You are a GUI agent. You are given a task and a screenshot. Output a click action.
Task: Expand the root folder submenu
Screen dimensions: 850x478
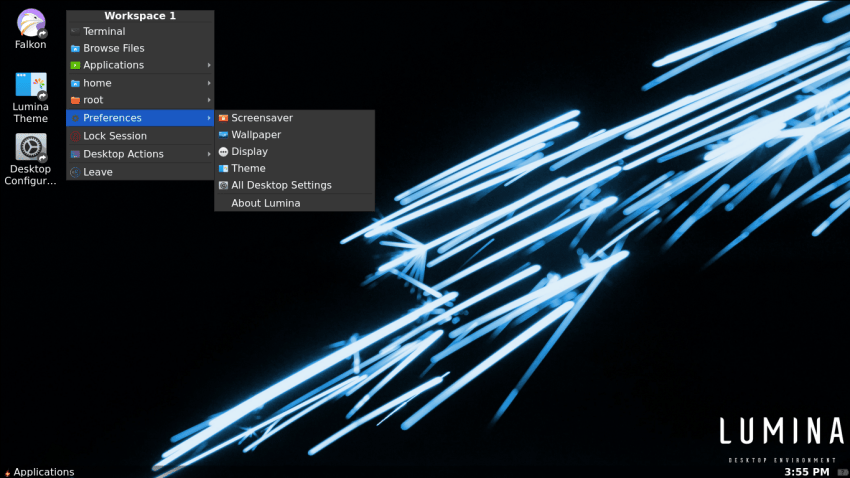(x=209, y=100)
